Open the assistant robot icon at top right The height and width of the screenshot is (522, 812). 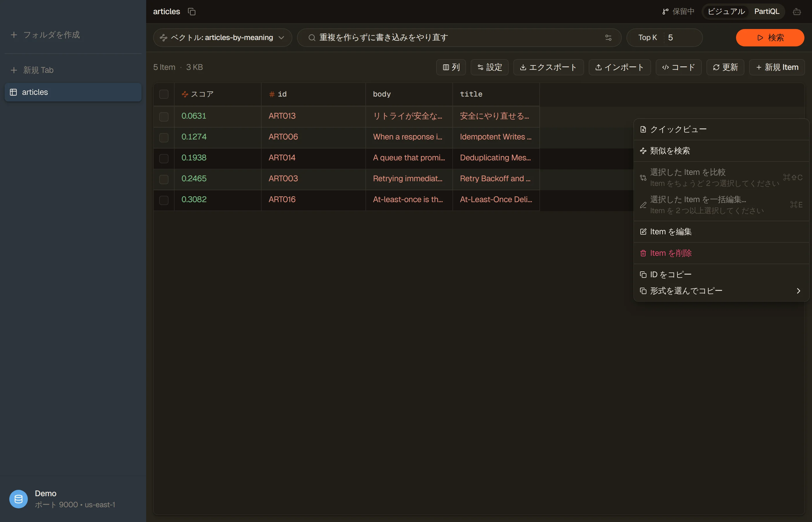point(797,12)
